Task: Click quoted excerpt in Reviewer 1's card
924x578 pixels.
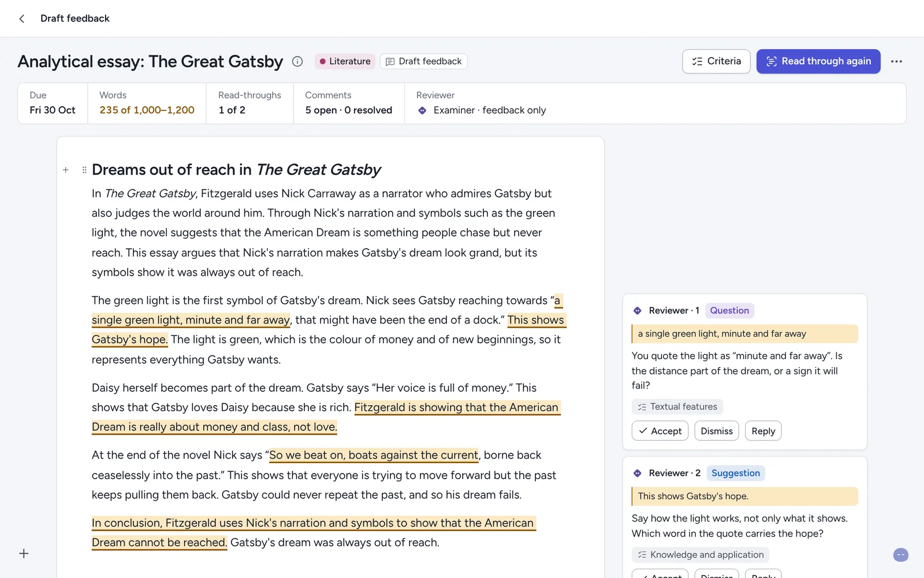Action: pos(745,334)
